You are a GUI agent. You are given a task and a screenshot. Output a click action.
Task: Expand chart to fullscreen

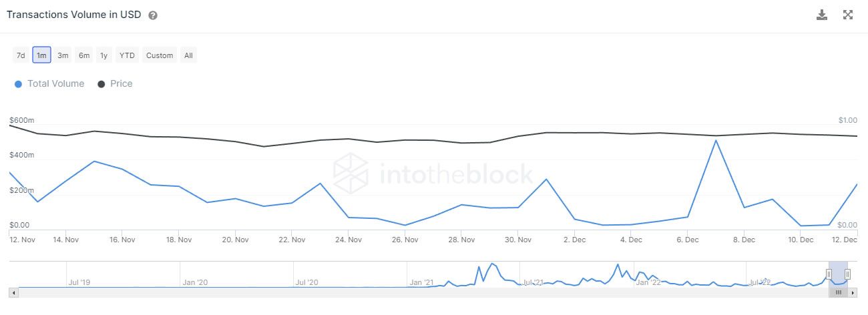pos(848,15)
